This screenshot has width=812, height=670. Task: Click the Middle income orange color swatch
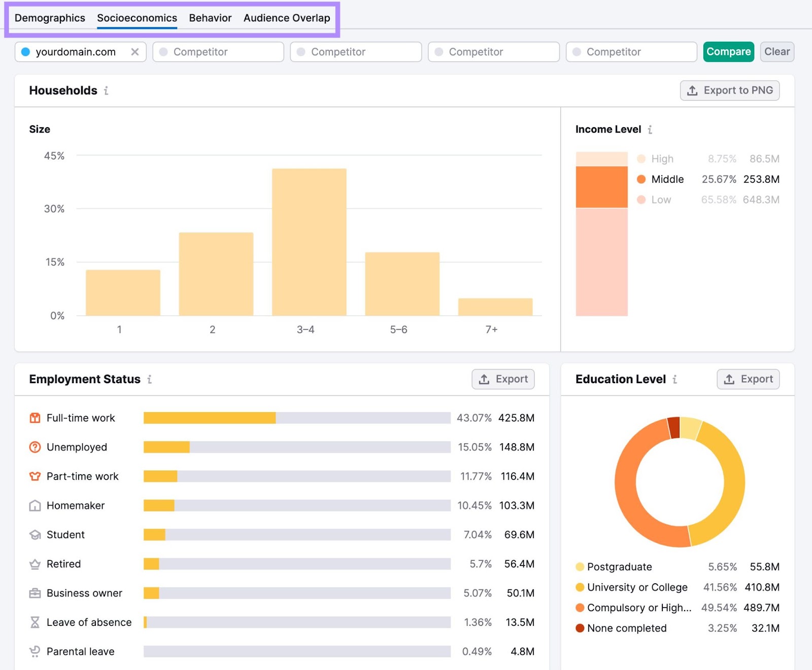pyautogui.click(x=641, y=179)
